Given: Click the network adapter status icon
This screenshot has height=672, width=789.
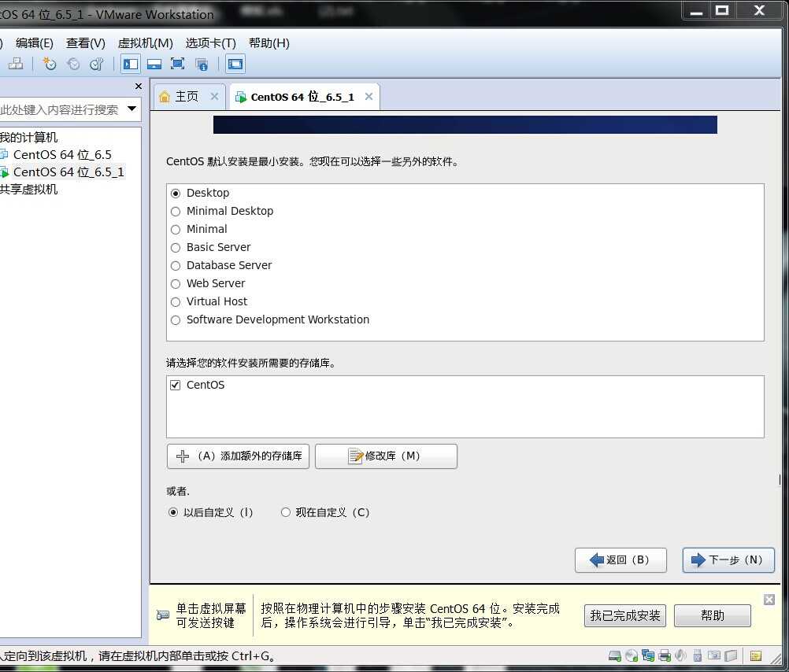Looking at the screenshot, I should [647, 655].
